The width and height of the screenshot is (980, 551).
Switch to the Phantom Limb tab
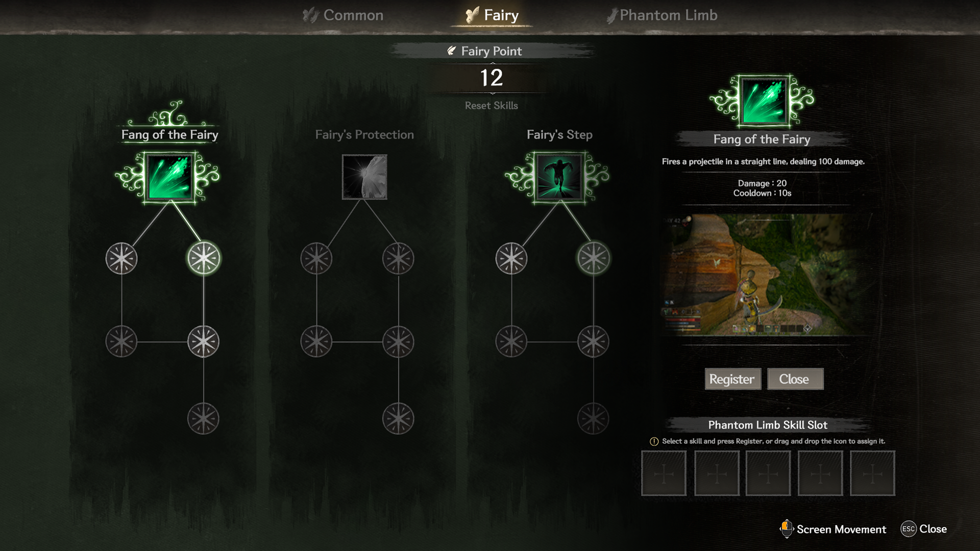662,15
